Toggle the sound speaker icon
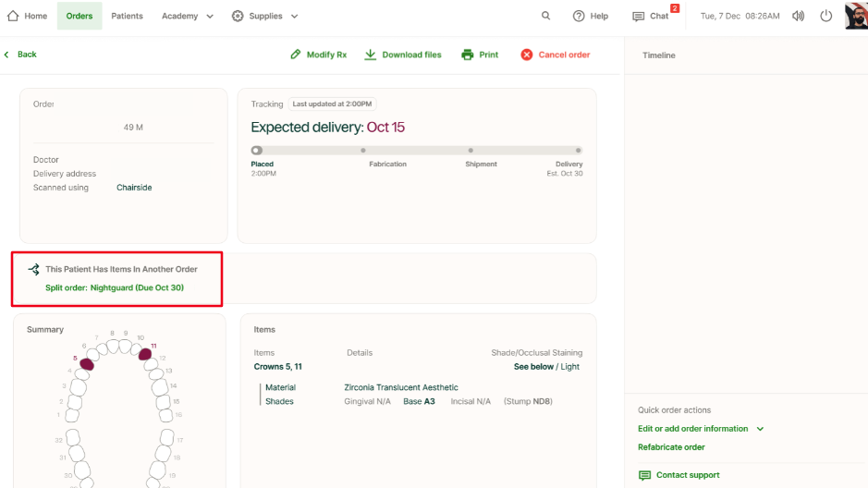The image size is (868, 488). coord(799,16)
